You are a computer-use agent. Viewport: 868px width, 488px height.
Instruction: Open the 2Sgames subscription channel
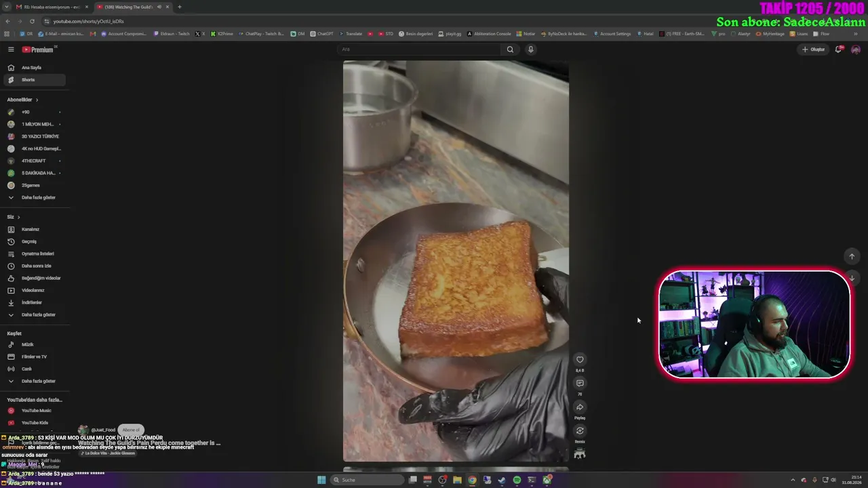[x=34, y=185]
